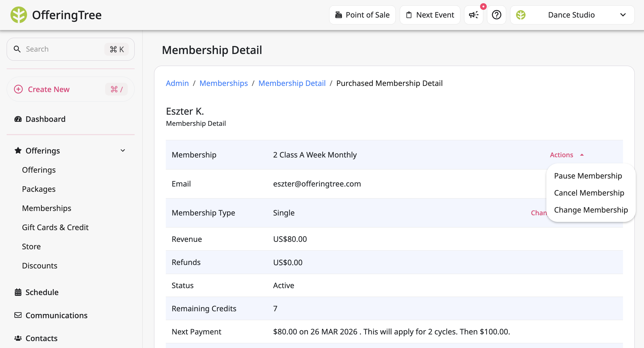Focus the Search input field
Viewport: 644px width, 348px height.
(71, 49)
